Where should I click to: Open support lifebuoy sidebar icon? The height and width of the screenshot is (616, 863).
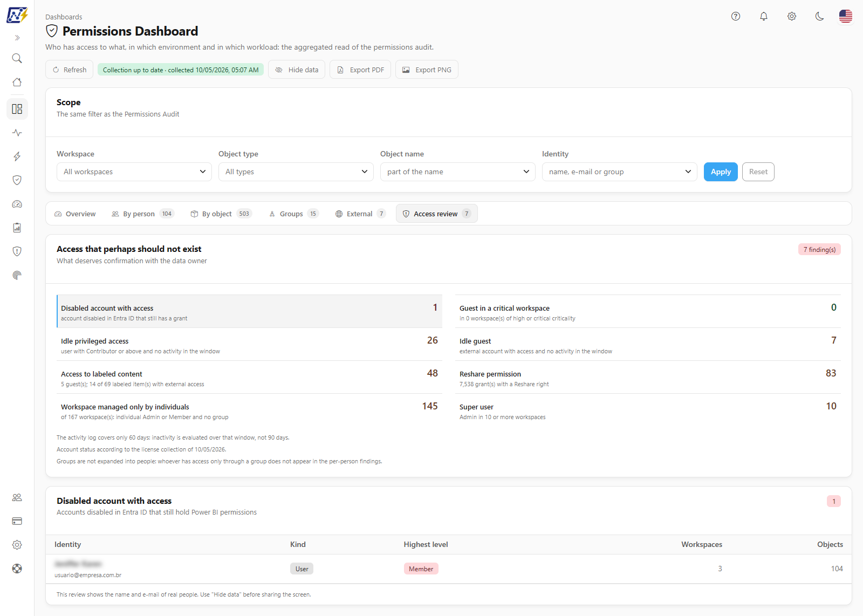pyautogui.click(x=17, y=569)
